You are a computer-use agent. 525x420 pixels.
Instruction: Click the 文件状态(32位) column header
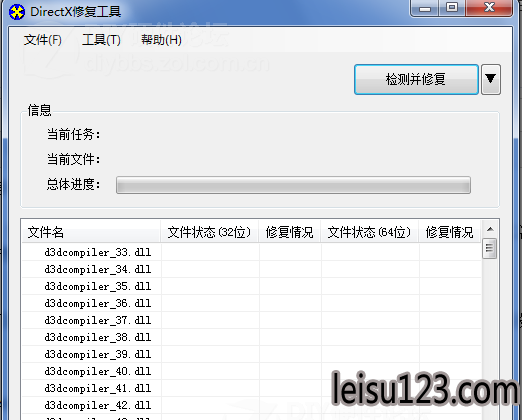tap(209, 232)
